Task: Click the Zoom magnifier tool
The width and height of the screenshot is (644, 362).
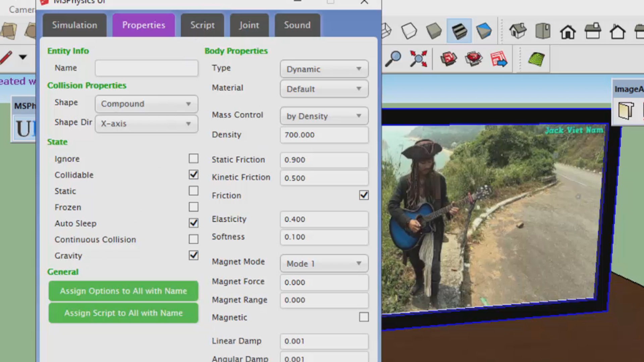Action: tap(393, 59)
